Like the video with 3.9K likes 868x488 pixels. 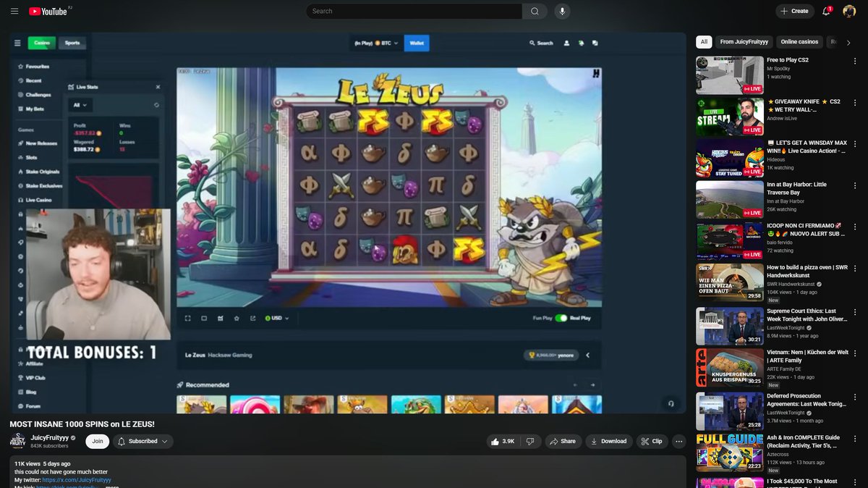[503, 441]
